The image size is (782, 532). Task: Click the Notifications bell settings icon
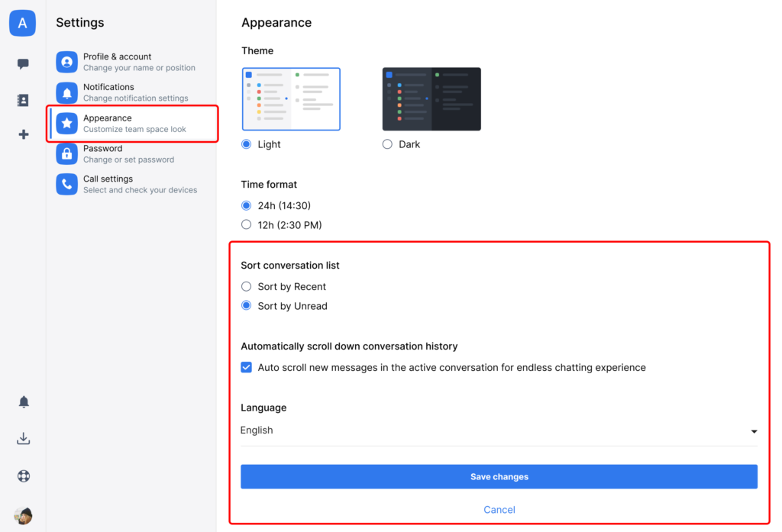point(67,93)
